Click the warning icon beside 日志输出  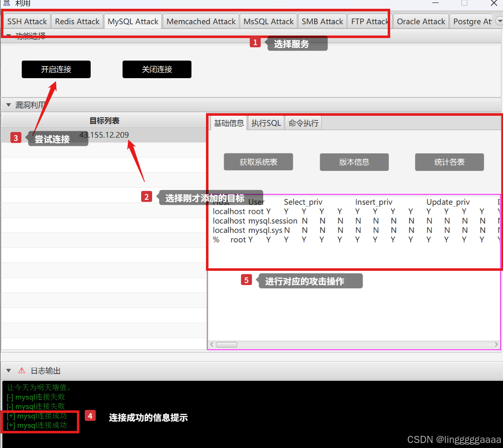pos(22,371)
